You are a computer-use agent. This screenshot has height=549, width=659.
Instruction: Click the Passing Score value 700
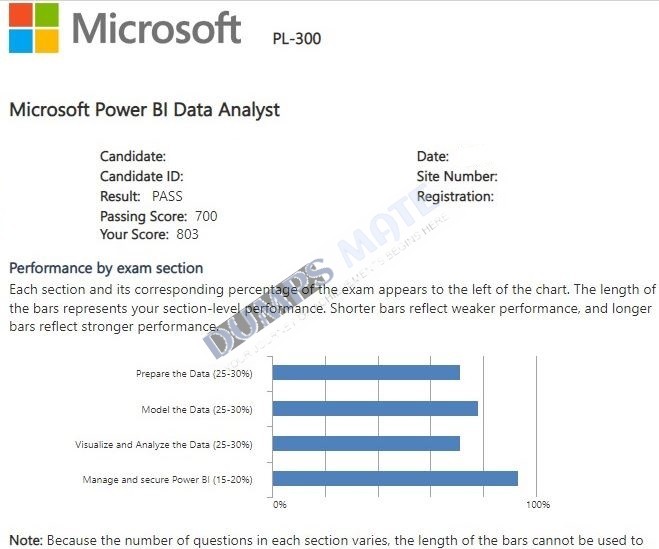pyautogui.click(x=206, y=216)
